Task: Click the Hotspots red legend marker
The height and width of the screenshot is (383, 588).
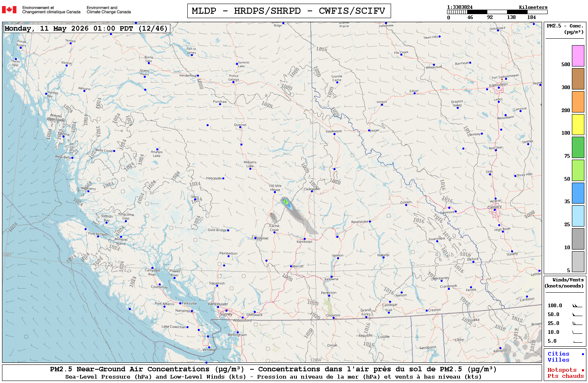Action: coord(583,370)
